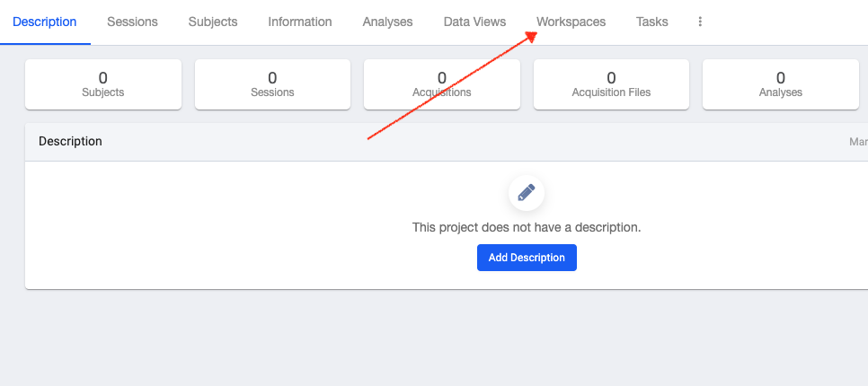This screenshot has height=386, width=868.
Task: Click the Sessions count card
Action: pos(272,84)
